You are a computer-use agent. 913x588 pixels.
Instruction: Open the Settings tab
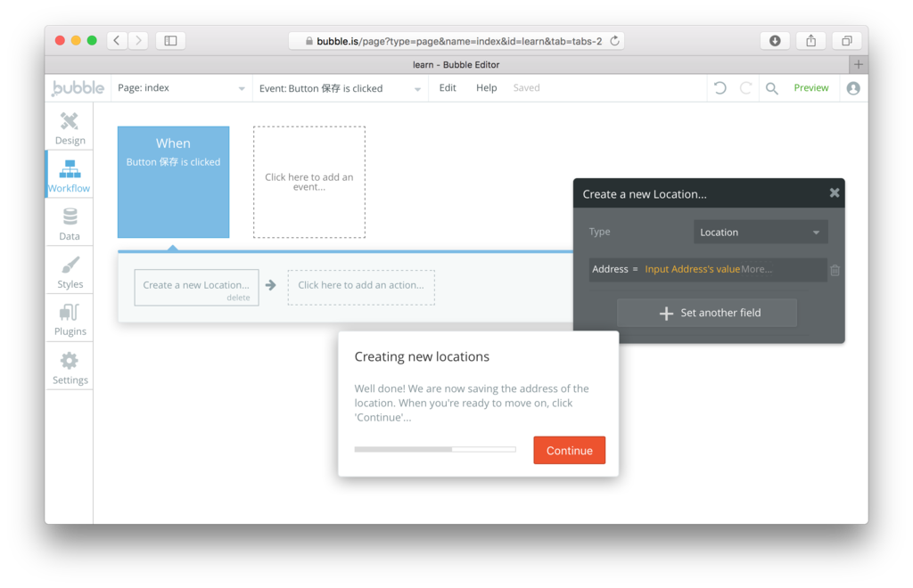coord(70,367)
